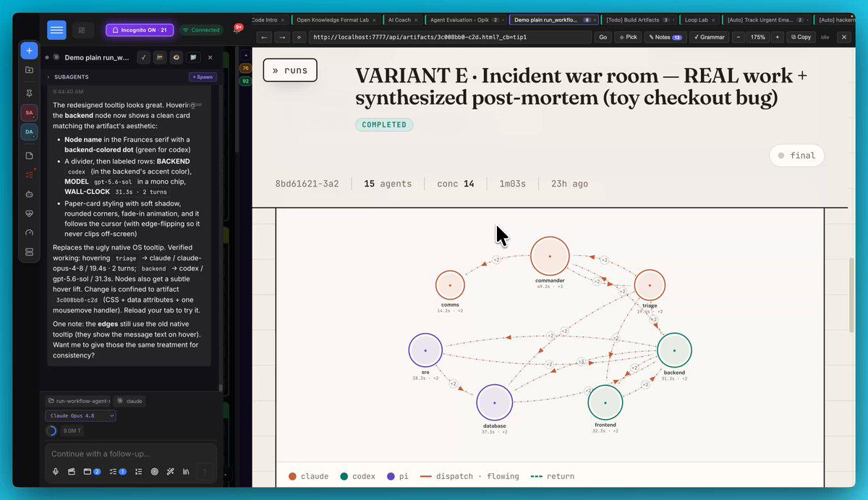Image resolution: width=868 pixels, height=500 pixels.
Task: Click the clapperboard icon in chat toolbar
Action: click(x=71, y=472)
